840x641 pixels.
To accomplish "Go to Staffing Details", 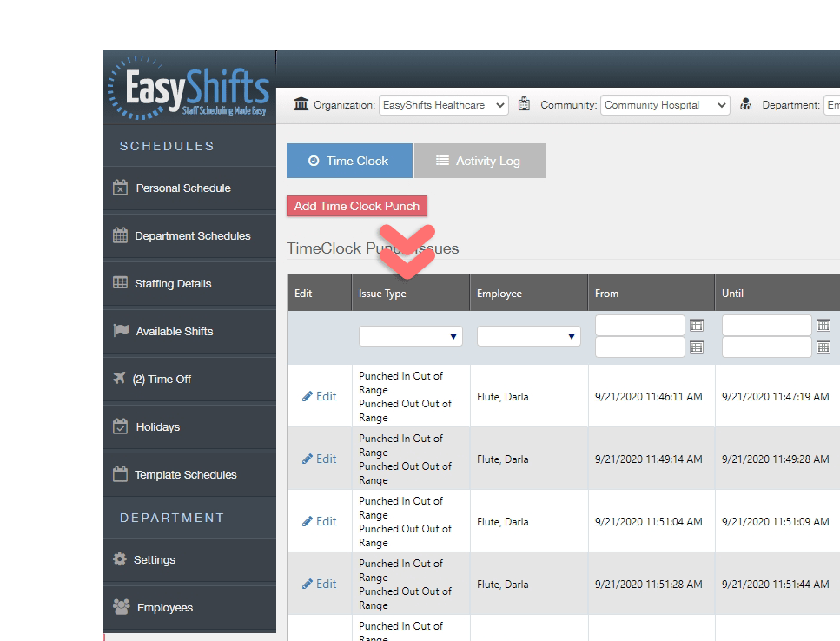I will coord(189,283).
